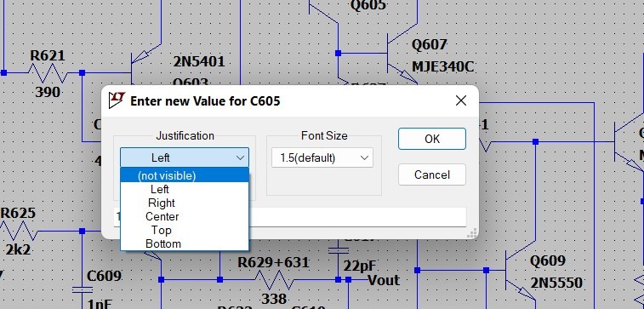Select "(not visible)" in Justification list
This screenshot has width=644, height=309.
tap(185, 175)
